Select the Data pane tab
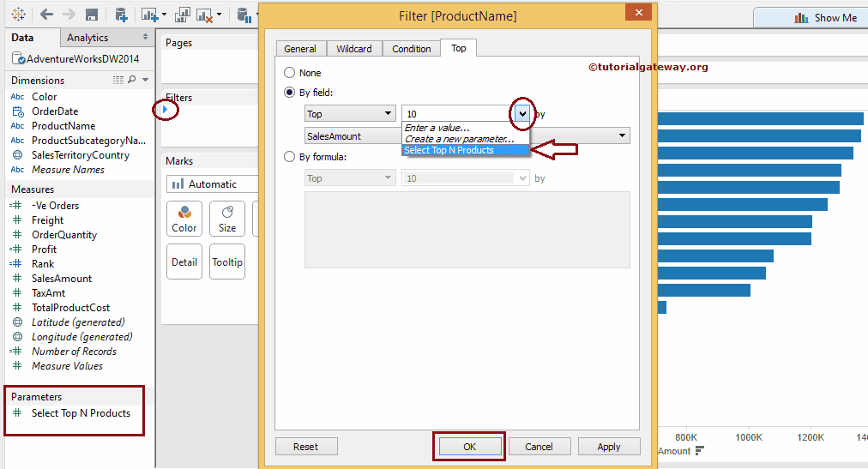This screenshot has height=469, width=868. [22, 38]
